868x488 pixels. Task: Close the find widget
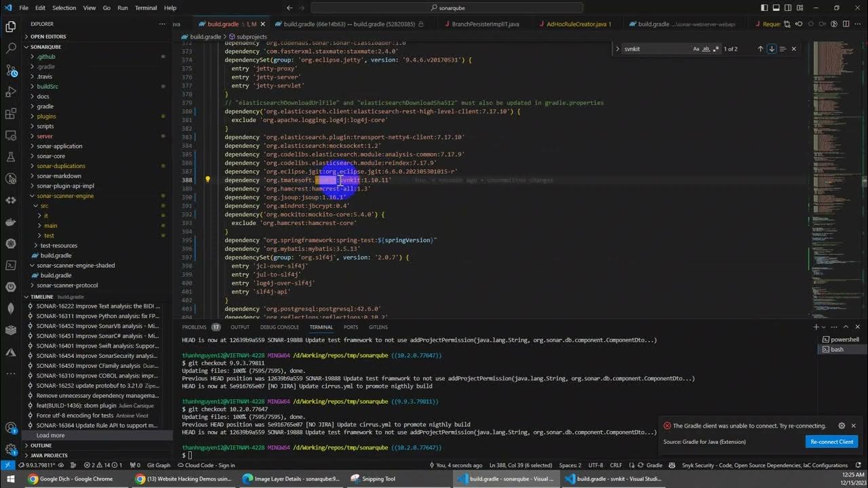[794, 49]
